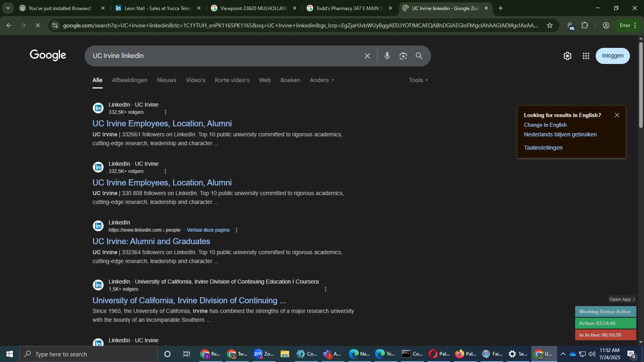
Task: Start voice search with microphone icon
Action: click(x=387, y=56)
